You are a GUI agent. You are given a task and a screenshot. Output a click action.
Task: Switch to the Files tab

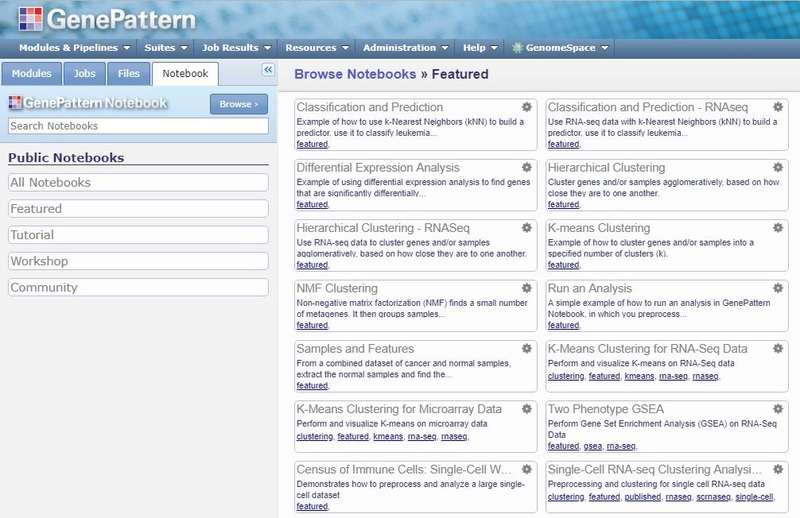(129, 73)
